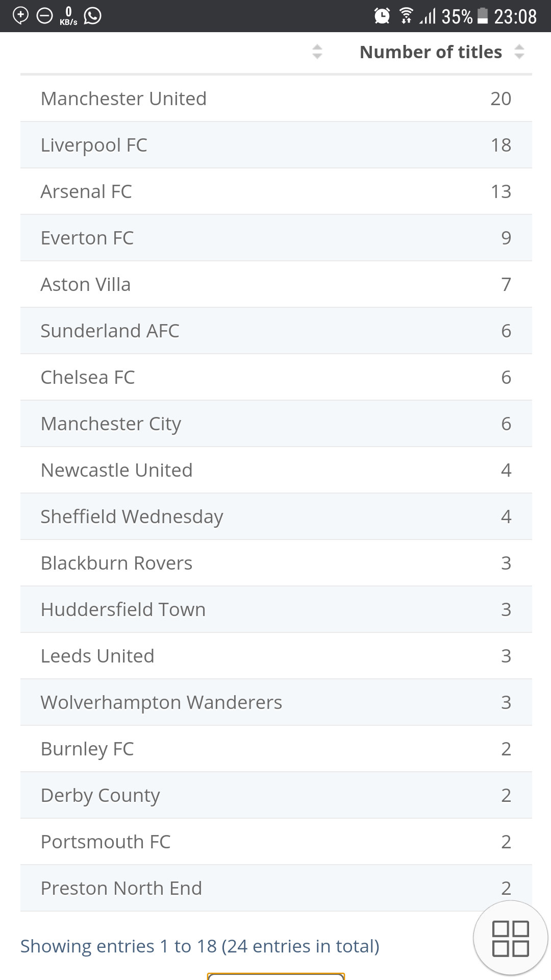This screenshot has width=551, height=980.
Task: Select the Arsenal FC table row
Action: pos(276,191)
